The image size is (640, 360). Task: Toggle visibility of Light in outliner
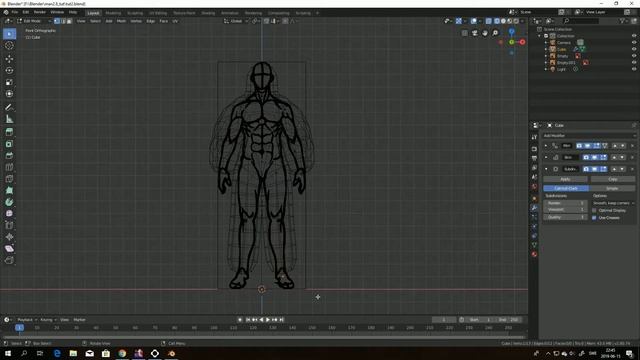[634, 69]
